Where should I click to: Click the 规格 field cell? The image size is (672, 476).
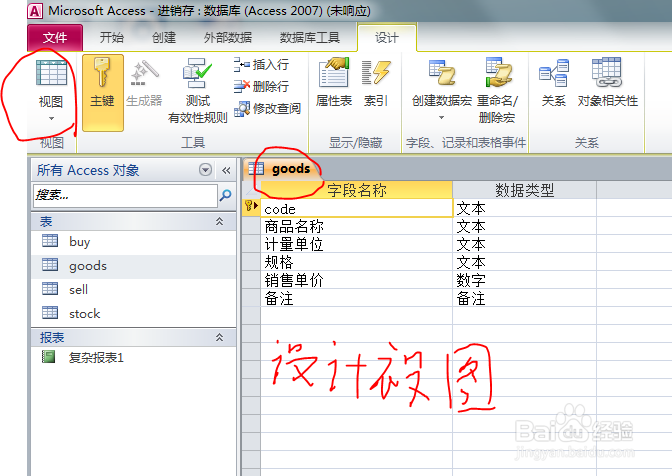(356, 262)
